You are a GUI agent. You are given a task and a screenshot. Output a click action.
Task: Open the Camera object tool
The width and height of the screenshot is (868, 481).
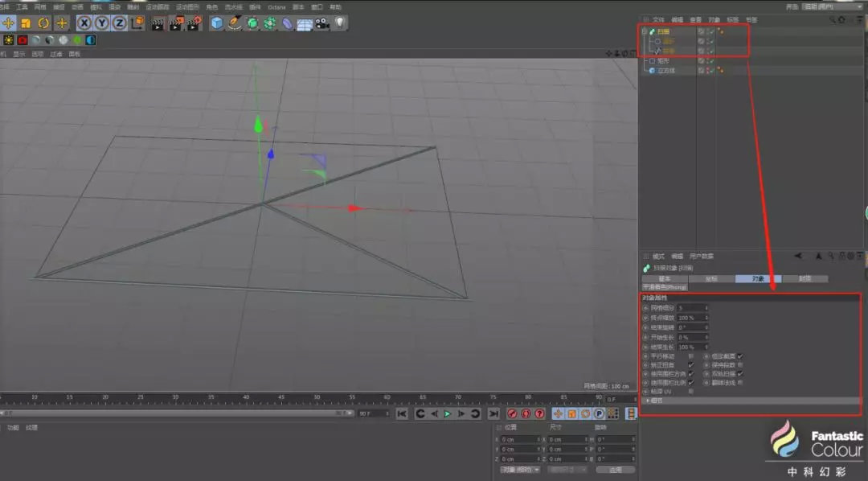322,23
